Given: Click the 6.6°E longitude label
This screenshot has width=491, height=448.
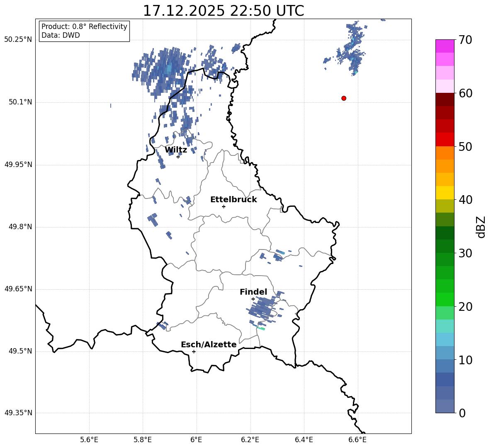Looking at the screenshot, I should click(x=357, y=440).
